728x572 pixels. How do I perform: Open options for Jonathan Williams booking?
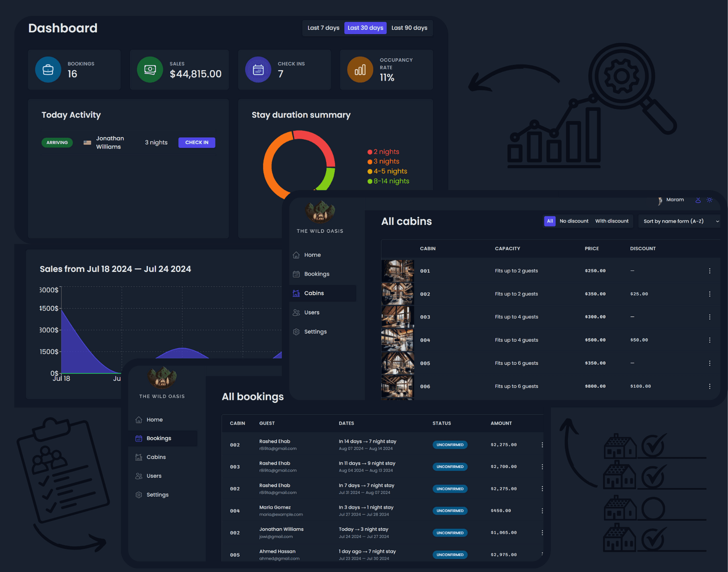(542, 533)
